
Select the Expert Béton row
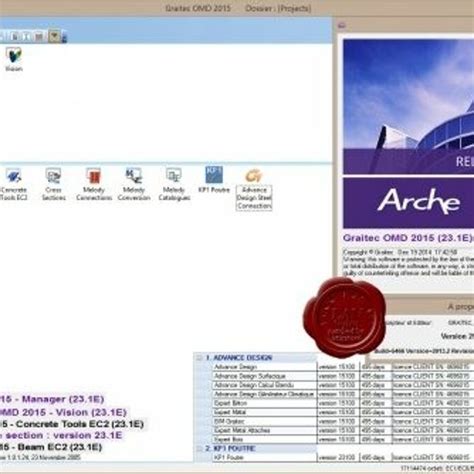pyautogui.click(x=342, y=403)
